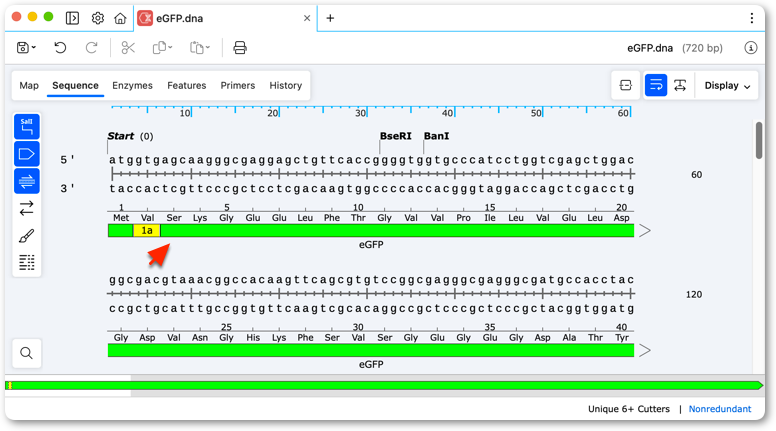Undo the last action

60,48
